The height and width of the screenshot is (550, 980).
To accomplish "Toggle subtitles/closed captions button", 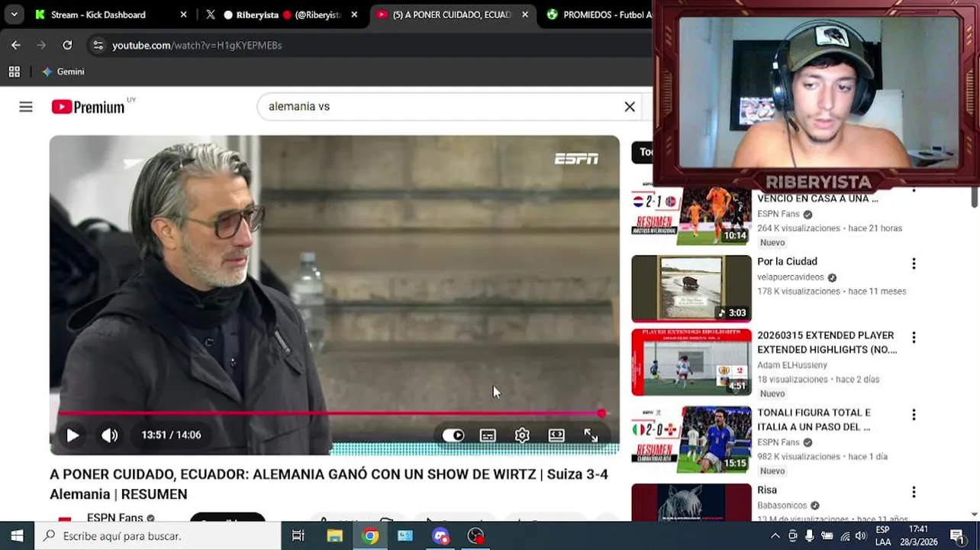I will click(488, 435).
